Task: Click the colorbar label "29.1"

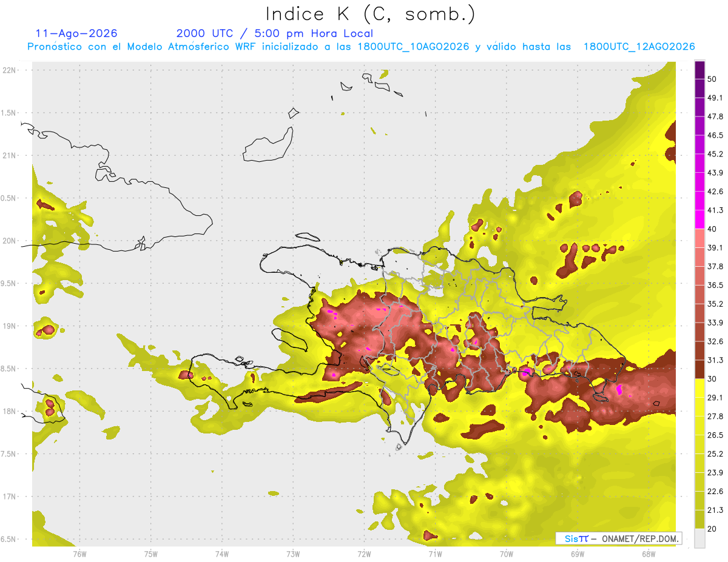Action: click(715, 398)
